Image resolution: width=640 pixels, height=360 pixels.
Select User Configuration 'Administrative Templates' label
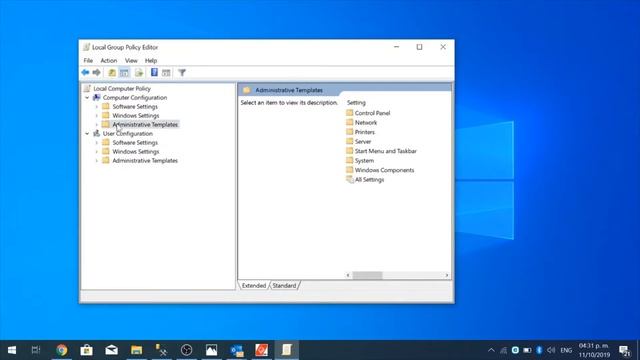[145, 160]
